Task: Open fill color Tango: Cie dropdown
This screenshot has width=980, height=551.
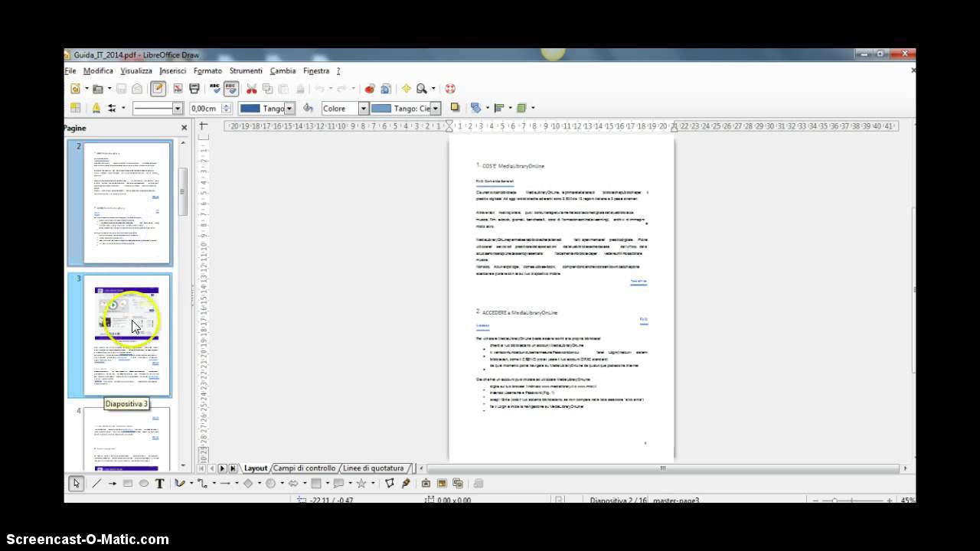Action: (x=436, y=109)
